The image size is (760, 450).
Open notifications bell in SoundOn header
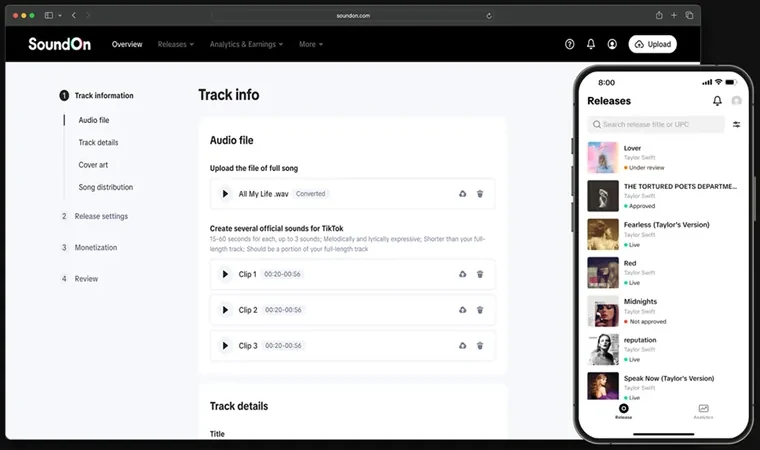point(591,44)
